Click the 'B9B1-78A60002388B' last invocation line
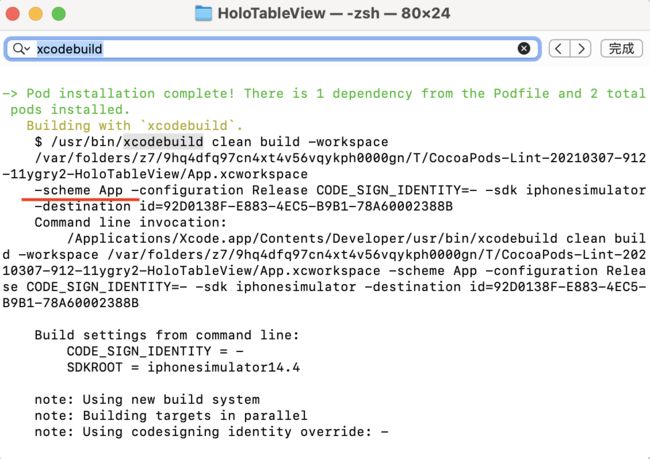Viewport: 650px width, 459px height. 70,303
